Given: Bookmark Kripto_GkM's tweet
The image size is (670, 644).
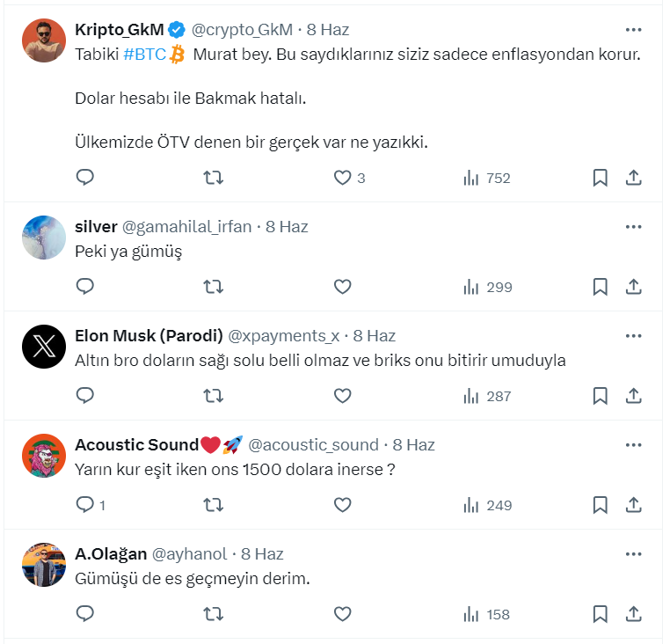Looking at the screenshot, I should point(600,178).
